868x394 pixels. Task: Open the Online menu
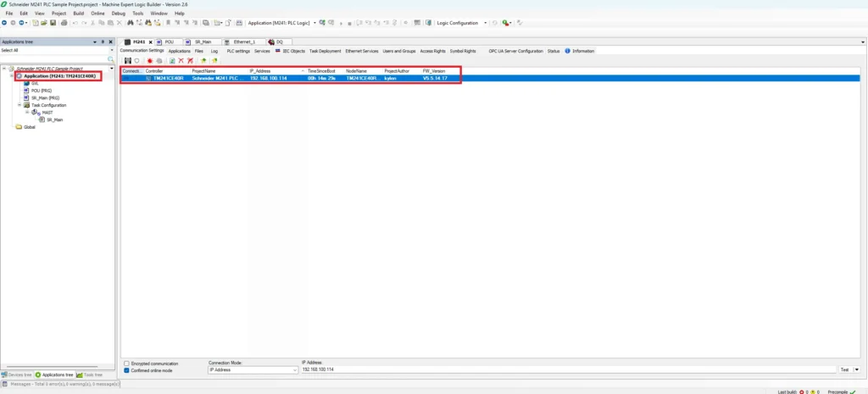pyautogui.click(x=97, y=14)
